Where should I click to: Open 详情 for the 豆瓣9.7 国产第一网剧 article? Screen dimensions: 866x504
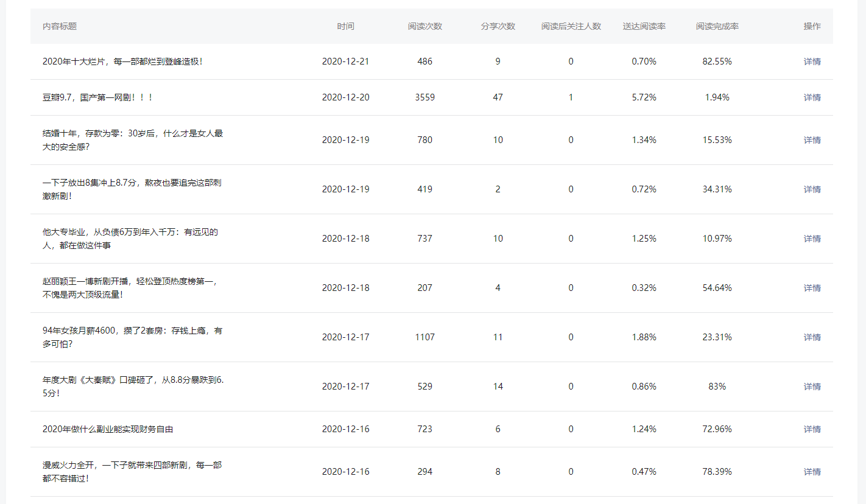click(812, 97)
